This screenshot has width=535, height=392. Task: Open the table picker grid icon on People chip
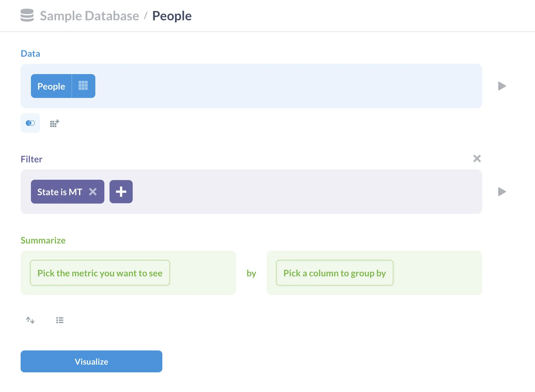[x=83, y=86]
